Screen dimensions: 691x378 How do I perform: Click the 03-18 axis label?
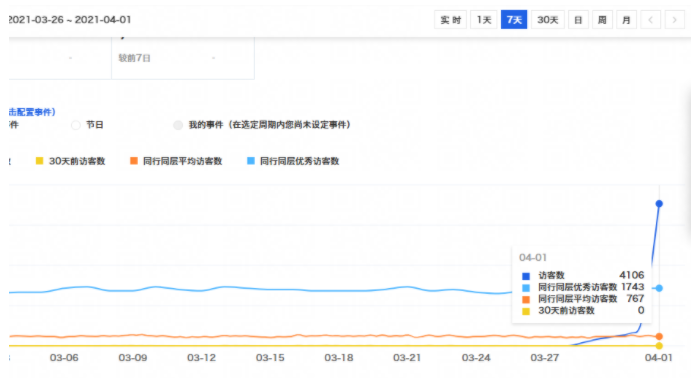[339, 358]
